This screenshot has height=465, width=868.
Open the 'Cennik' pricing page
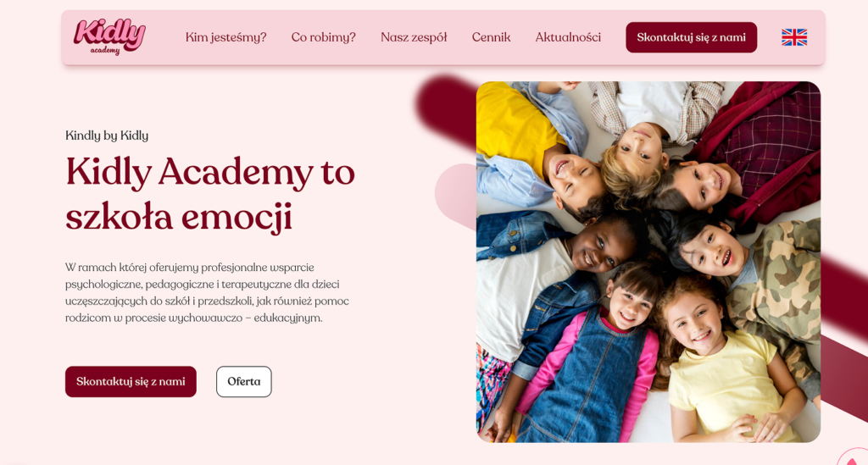(x=491, y=37)
